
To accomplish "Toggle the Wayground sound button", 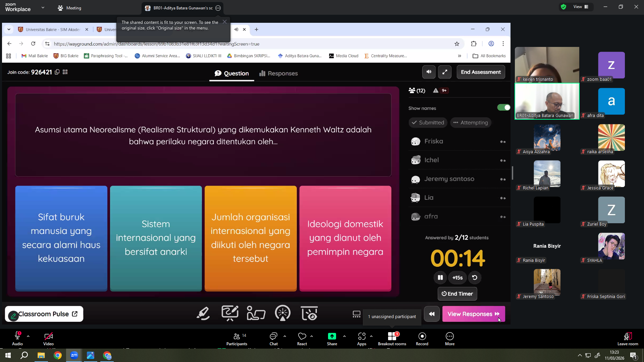I will click(x=429, y=72).
